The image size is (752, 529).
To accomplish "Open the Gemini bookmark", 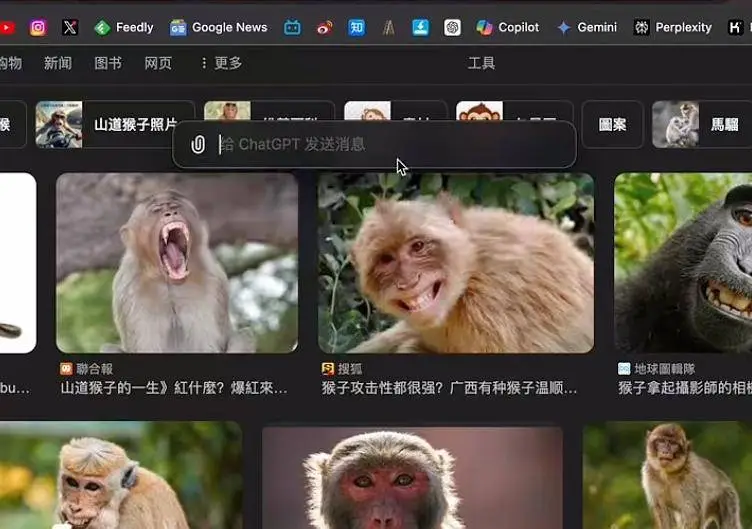I will (587, 27).
